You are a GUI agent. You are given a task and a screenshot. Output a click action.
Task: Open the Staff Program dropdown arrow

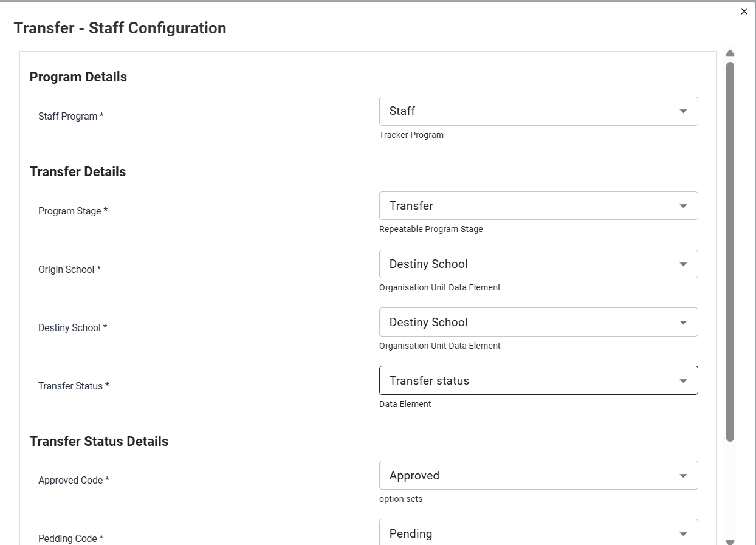pos(683,111)
